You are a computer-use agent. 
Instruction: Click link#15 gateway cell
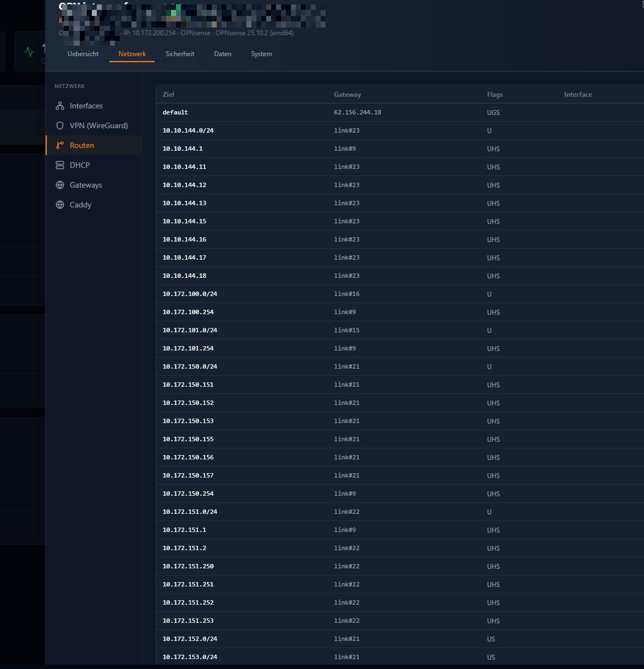pos(346,330)
